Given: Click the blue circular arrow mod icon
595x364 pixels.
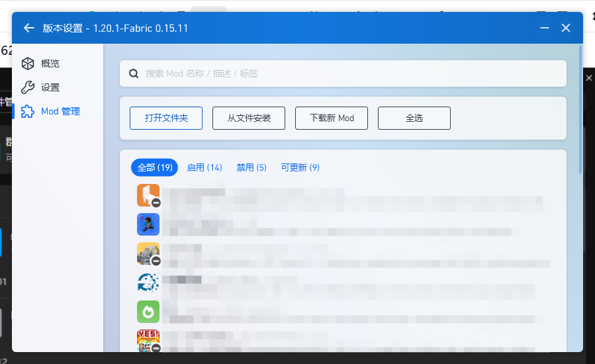Looking at the screenshot, I should [148, 283].
